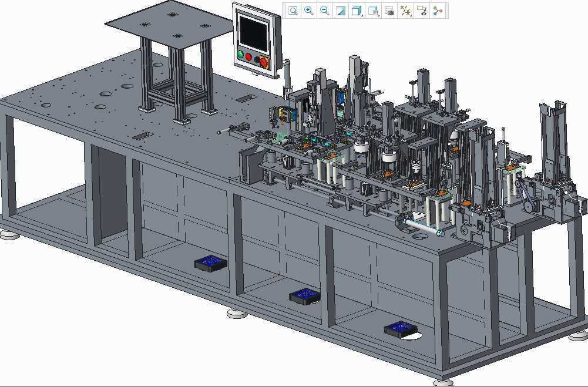Image resolution: width=588 pixels, height=387 pixels.
Task: Expand the Datum Display Filters dropdown
Action: pos(405,11)
